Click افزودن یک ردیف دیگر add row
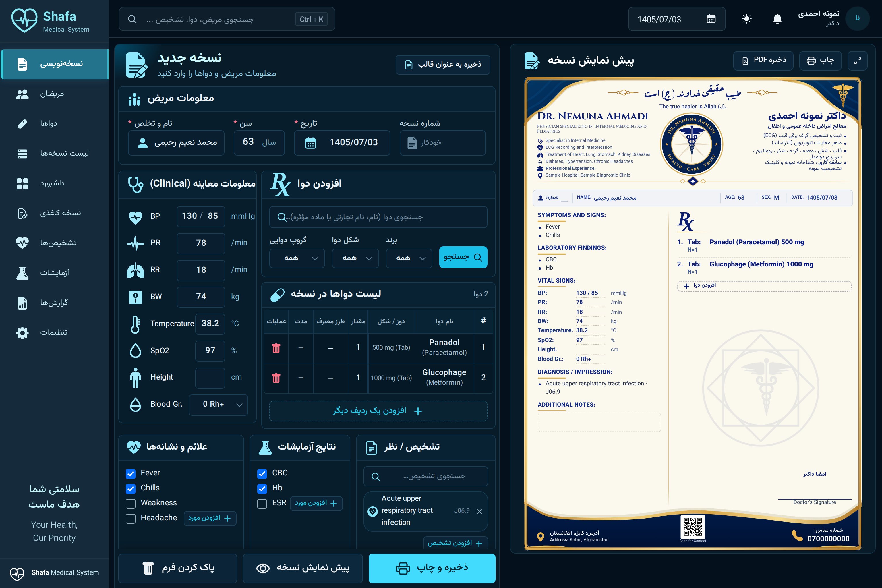This screenshot has height=588, width=882. pyautogui.click(x=378, y=411)
